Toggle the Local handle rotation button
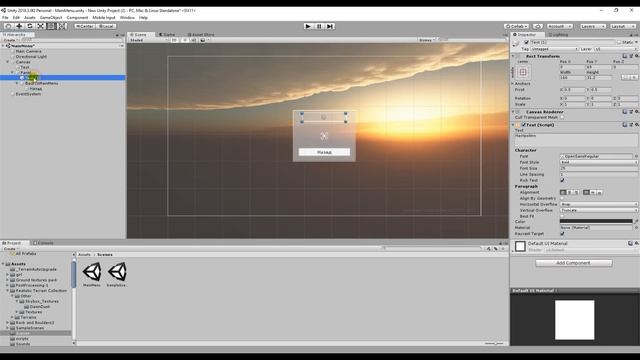Screen dimensions: 640x360 pyautogui.click(x=106, y=26)
